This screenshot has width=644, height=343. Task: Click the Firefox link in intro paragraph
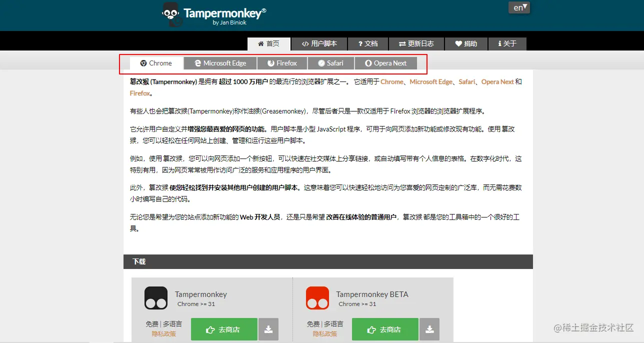(x=139, y=93)
